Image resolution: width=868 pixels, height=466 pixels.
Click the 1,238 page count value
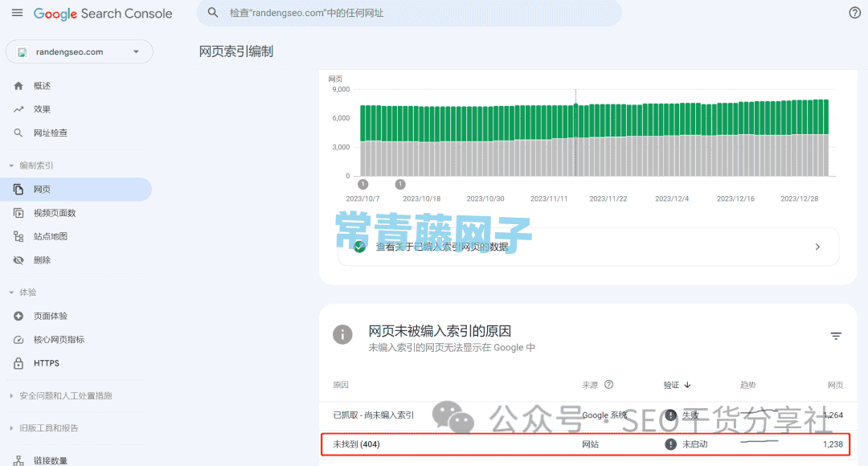[x=833, y=444]
